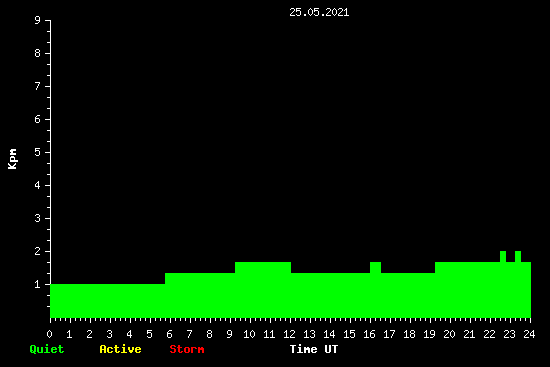Click the red Storm legend label
The height and width of the screenshot is (367, 550).
[187, 349]
